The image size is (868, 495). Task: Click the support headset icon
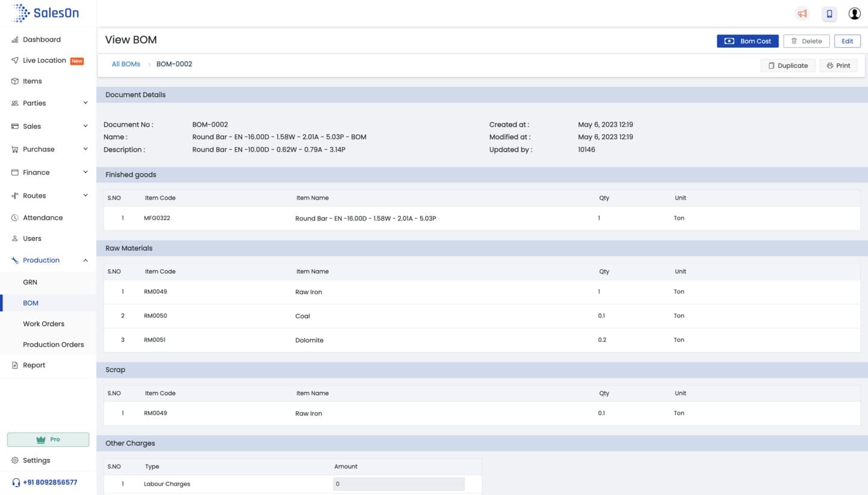(16, 482)
